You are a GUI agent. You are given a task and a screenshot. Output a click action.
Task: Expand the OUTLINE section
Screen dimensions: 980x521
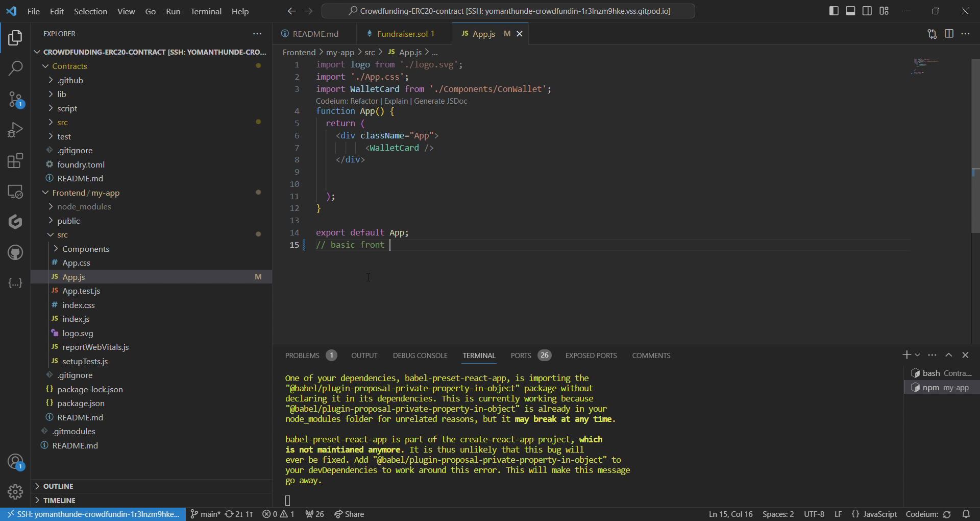(x=152, y=486)
